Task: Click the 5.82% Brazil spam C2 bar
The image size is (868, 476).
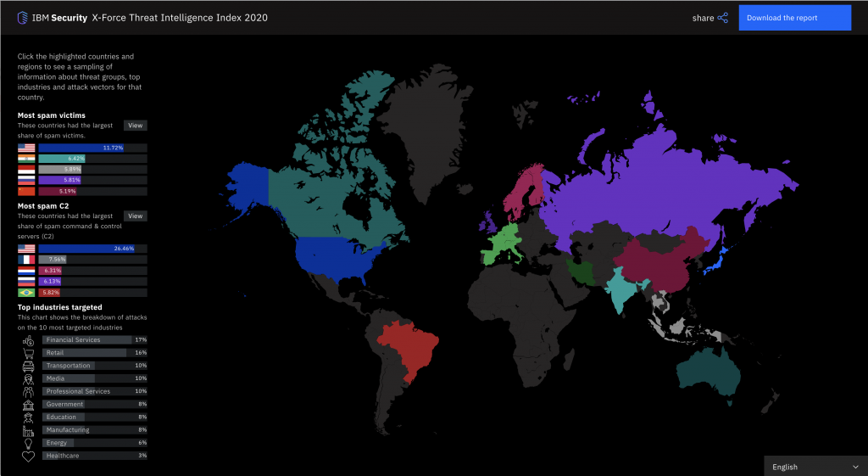Action: (x=49, y=293)
